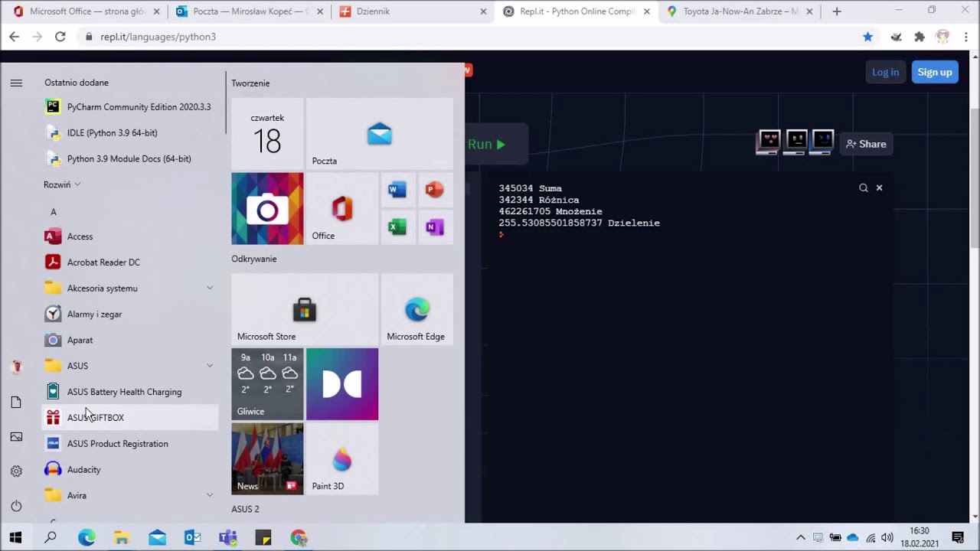Image resolution: width=980 pixels, height=551 pixels.
Task: Click the browser back arrow
Action: (14, 37)
